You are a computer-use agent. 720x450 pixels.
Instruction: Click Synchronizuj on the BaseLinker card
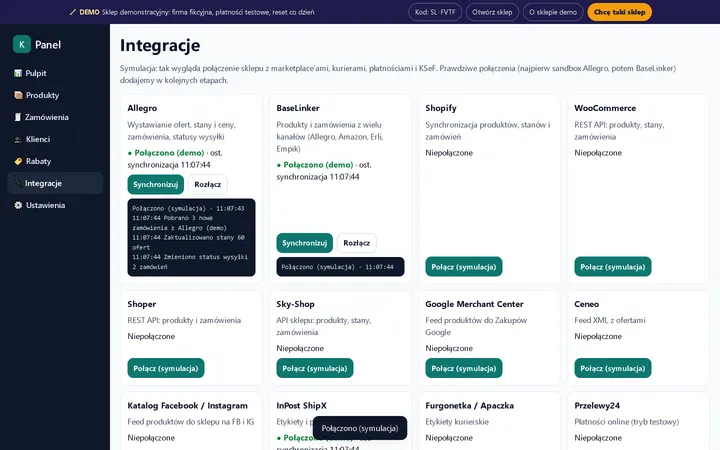coord(304,243)
